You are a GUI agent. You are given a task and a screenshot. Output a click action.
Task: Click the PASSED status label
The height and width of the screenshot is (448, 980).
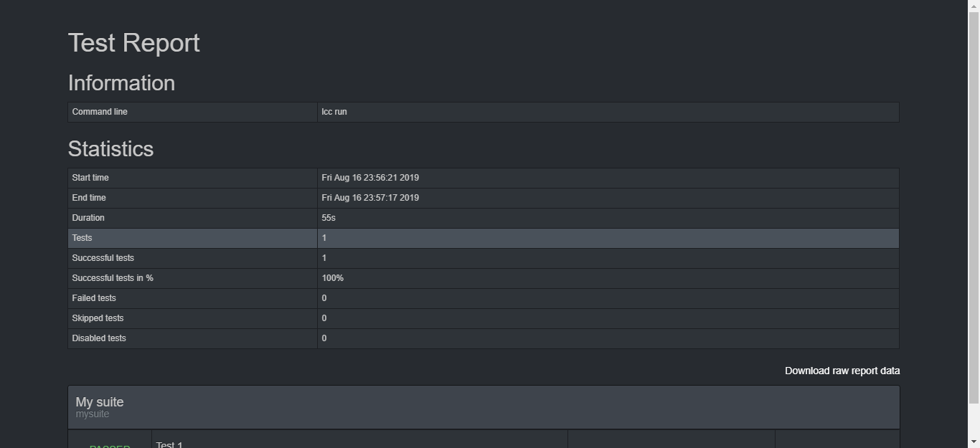click(x=110, y=446)
